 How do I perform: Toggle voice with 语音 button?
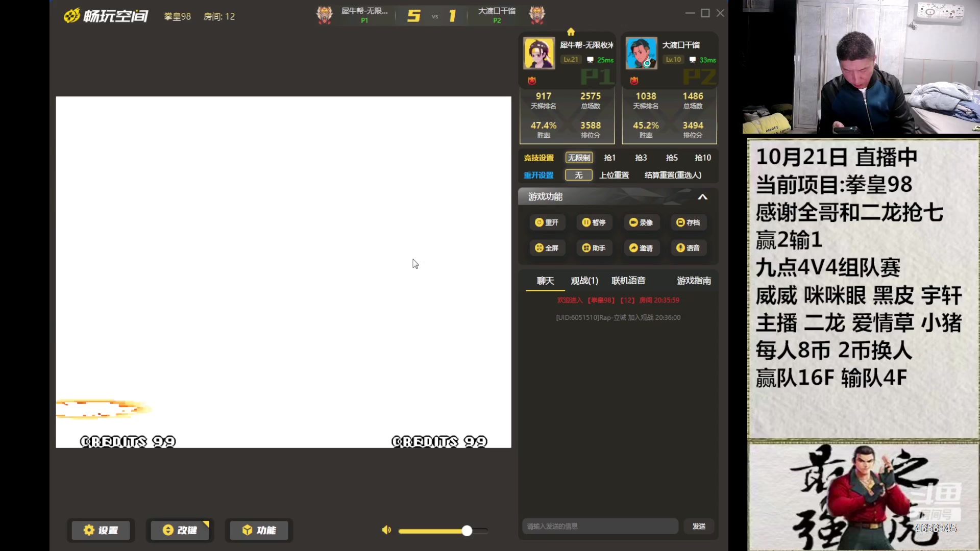point(688,248)
